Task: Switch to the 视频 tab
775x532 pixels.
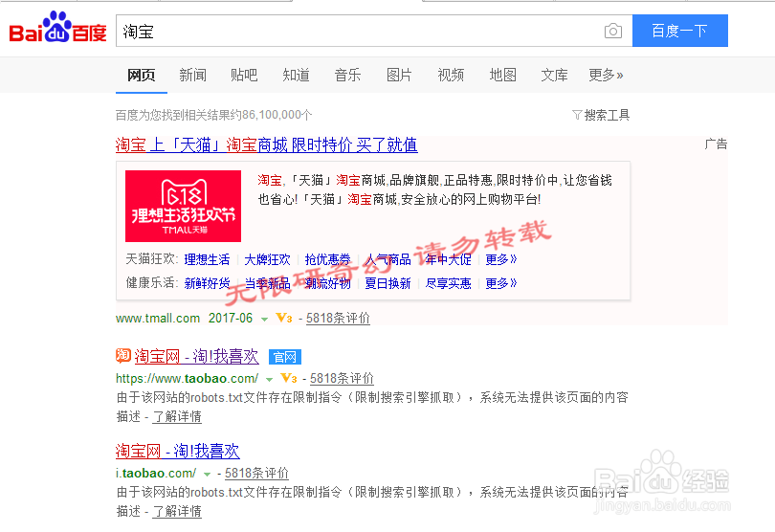Action: click(x=451, y=76)
